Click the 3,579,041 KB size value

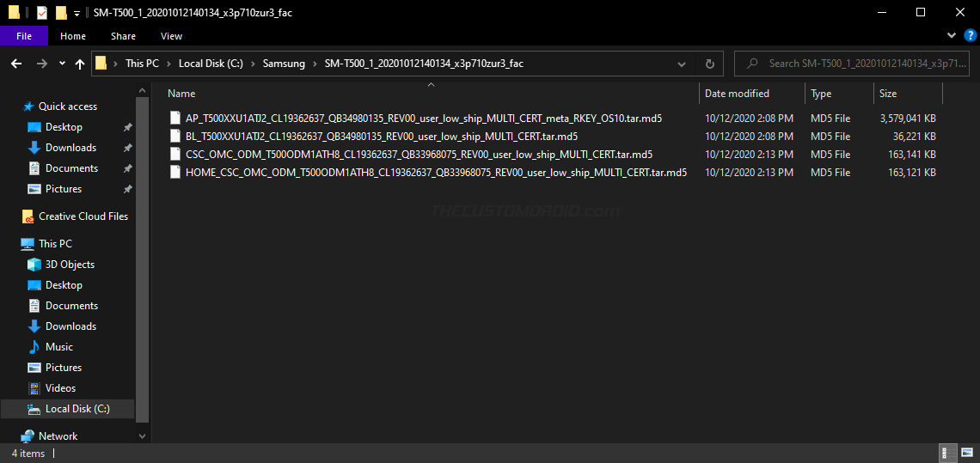pyautogui.click(x=908, y=118)
